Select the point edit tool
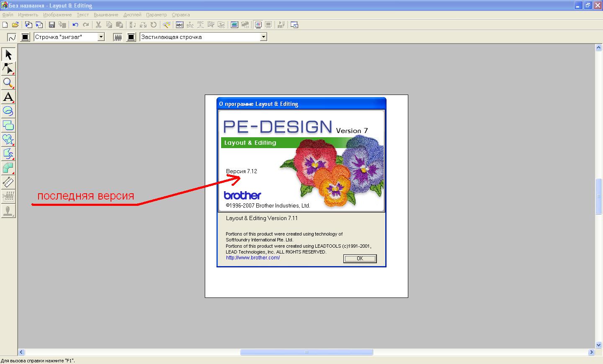The width and height of the screenshot is (603, 364). click(8, 69)
